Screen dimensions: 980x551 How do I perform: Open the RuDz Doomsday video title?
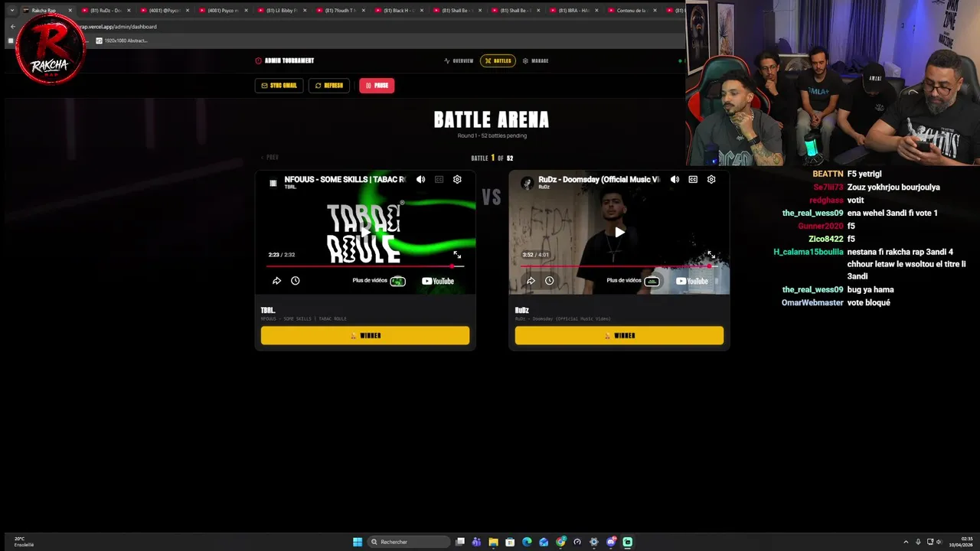(x=599, y=179)
